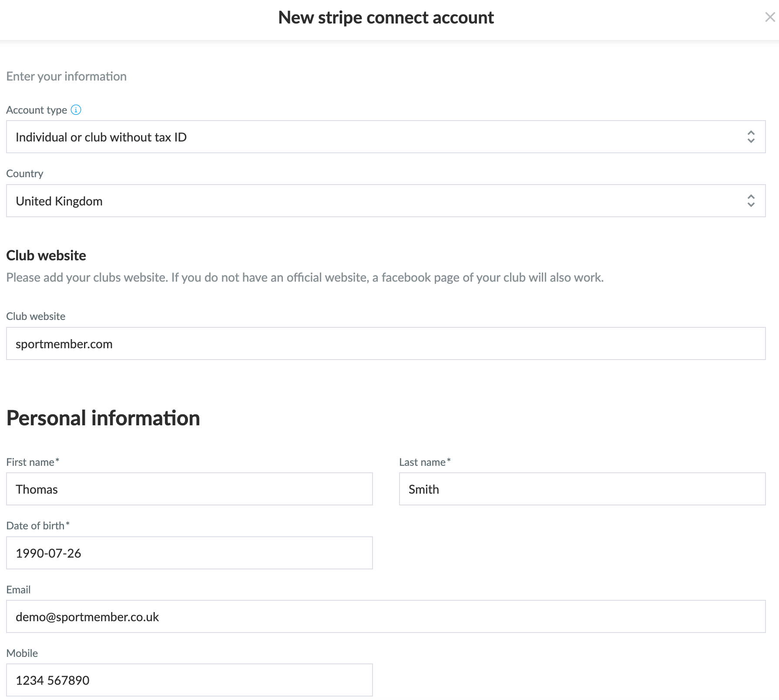Click the Date of birth field

tap(189, 553)
